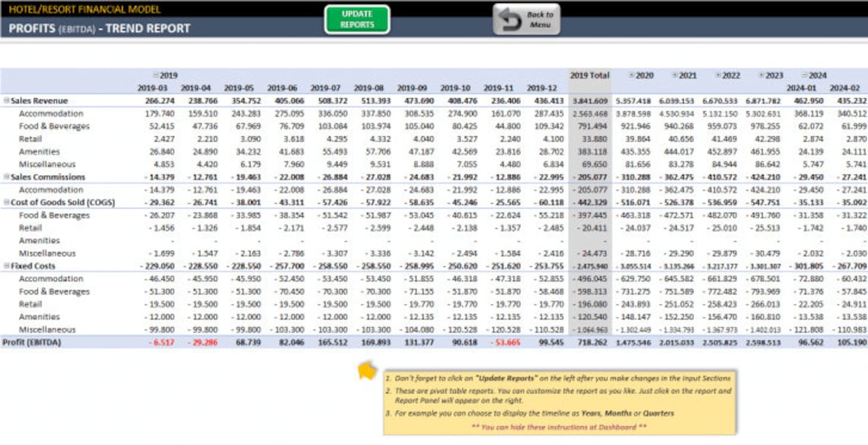
Task: Select Amenities row under Sales Revenue
Action: point(40,151)
